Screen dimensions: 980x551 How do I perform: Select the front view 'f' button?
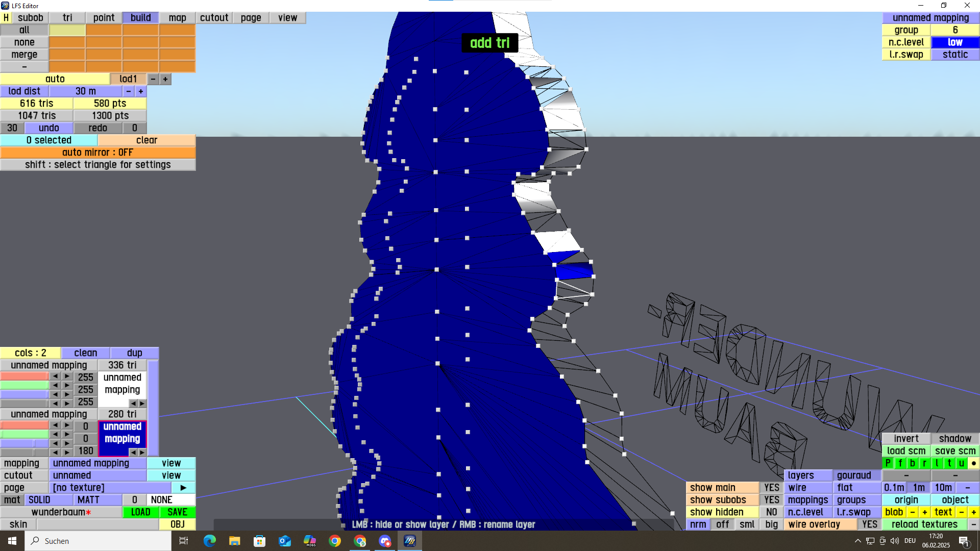900,463
